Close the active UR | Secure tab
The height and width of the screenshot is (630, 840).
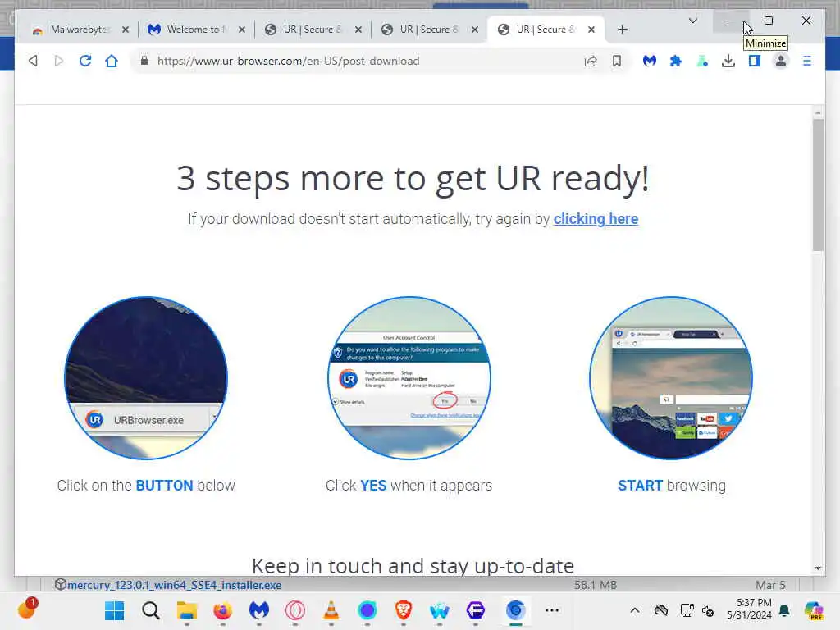pos(591,30)
